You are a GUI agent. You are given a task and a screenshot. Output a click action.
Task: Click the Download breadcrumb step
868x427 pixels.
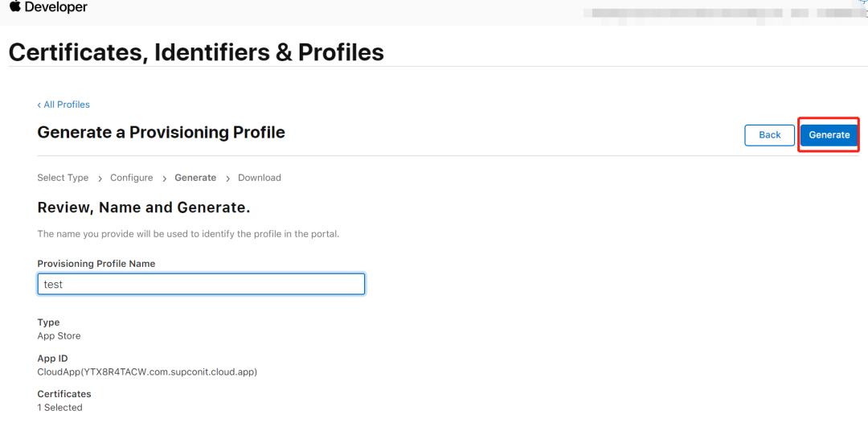tap(259, 178)
